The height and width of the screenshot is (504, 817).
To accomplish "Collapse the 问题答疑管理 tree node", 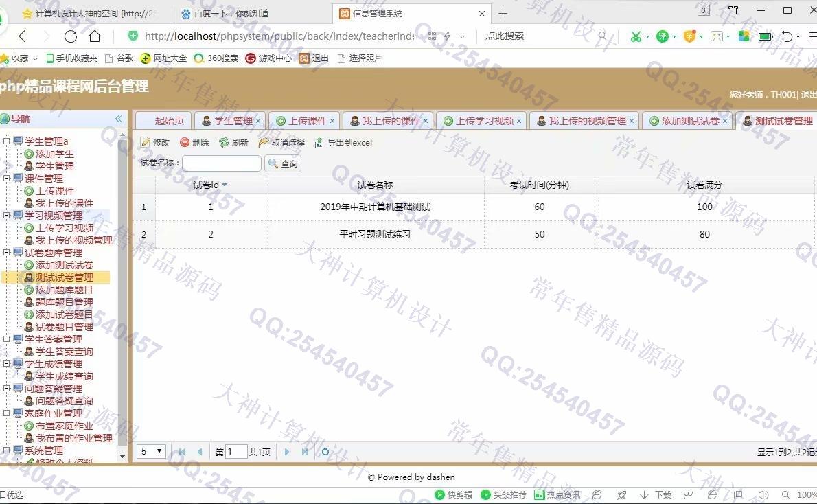I will click(6, 389).
